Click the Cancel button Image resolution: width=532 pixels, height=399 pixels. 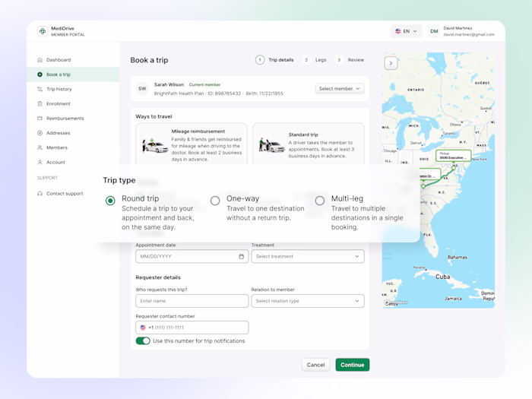pyautogui.click(x=315, y=365)
